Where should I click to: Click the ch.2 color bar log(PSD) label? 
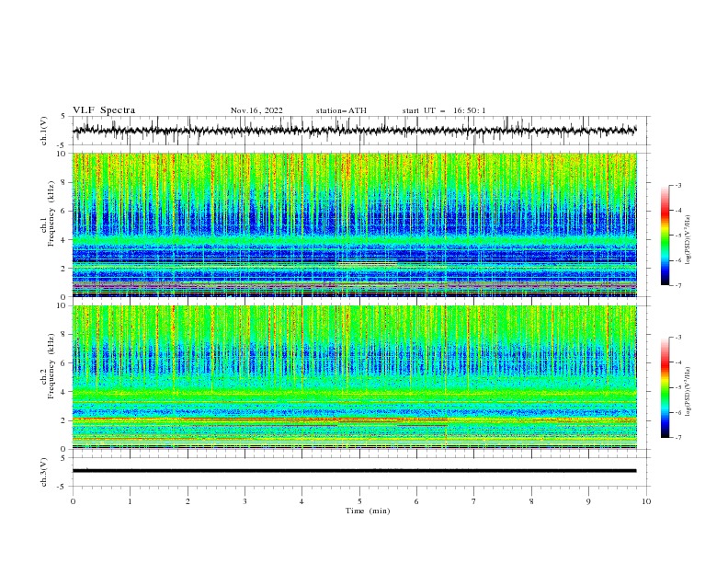(688, 391)
